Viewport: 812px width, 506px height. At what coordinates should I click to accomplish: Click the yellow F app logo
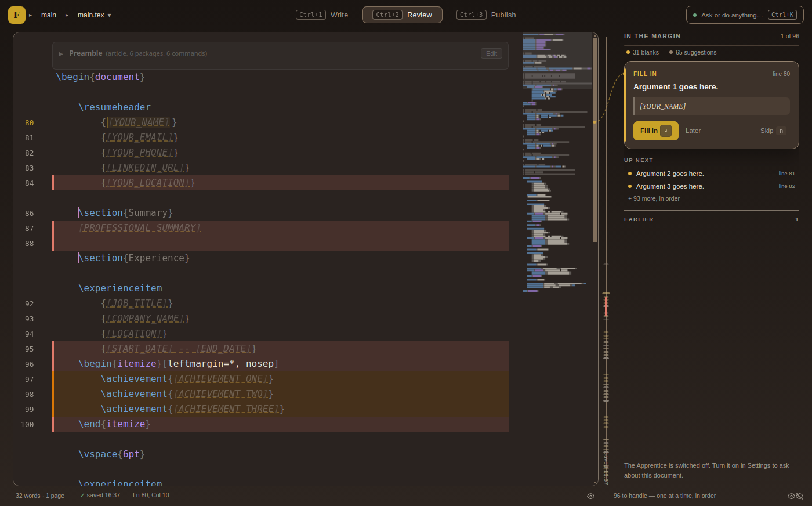coord(16,15)
